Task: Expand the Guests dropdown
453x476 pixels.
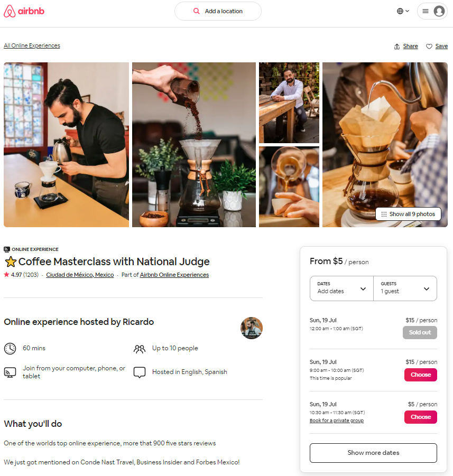Action: tap(405, 288)
